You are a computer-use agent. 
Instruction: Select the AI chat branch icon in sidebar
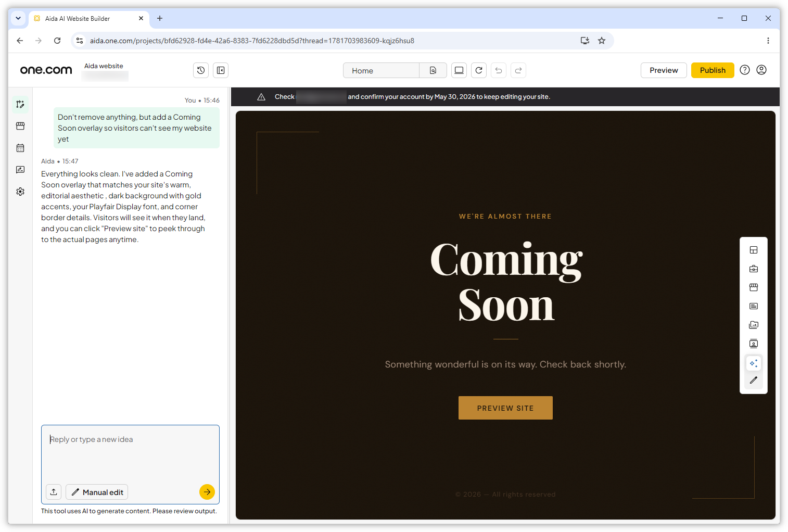click(20, 104)
